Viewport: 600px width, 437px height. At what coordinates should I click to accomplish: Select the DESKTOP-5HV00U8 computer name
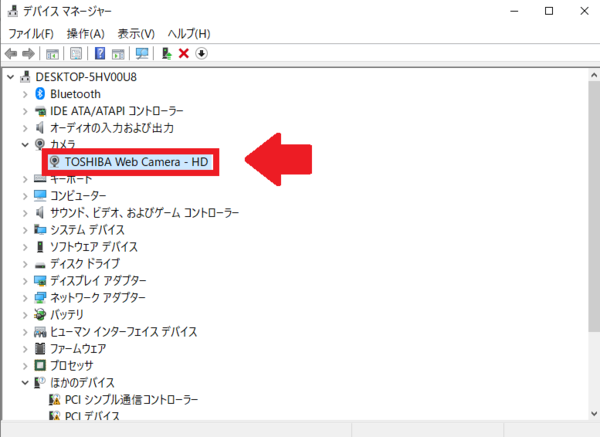point(86,77)
